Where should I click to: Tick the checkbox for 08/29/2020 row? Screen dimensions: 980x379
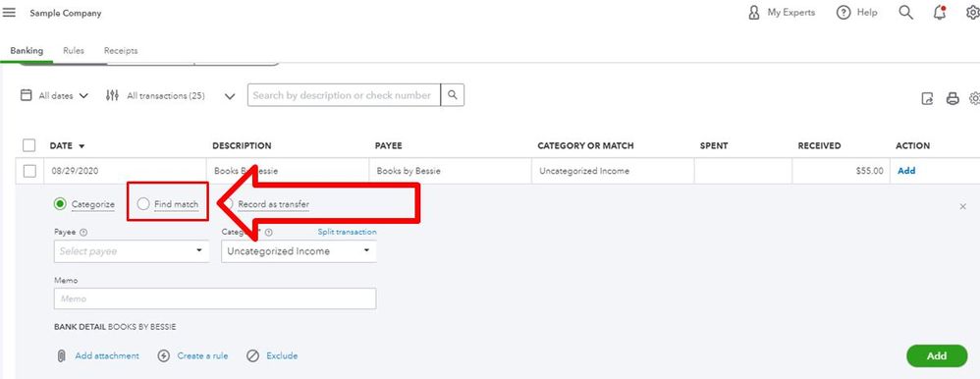coord(28,171)
